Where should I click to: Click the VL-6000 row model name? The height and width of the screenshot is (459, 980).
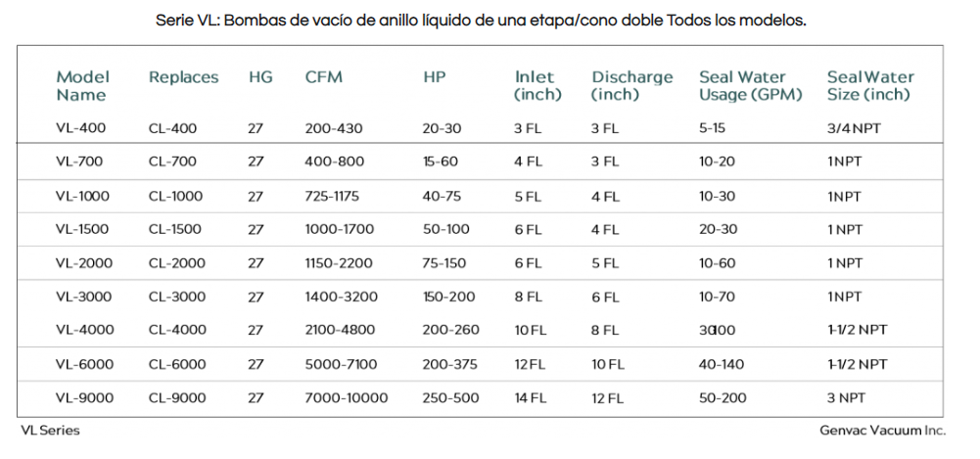[84, 365]
